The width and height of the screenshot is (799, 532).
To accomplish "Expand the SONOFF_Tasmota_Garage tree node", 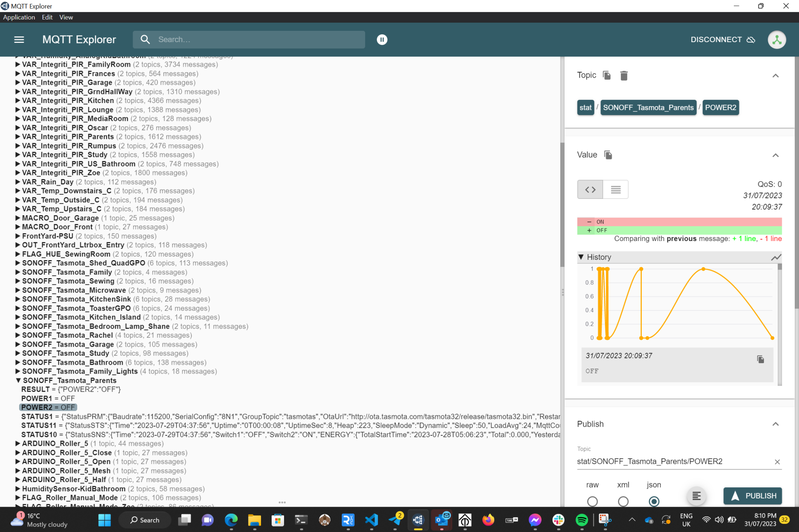I will [x=18, y=344].
